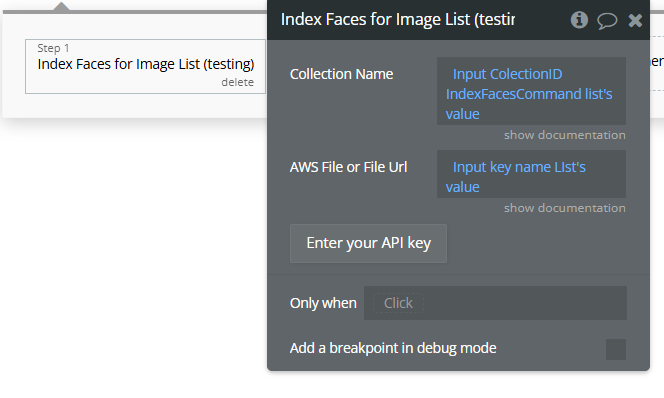664x398 pixels.
Task: Click the delete link on Step 1
Action: 238,82
